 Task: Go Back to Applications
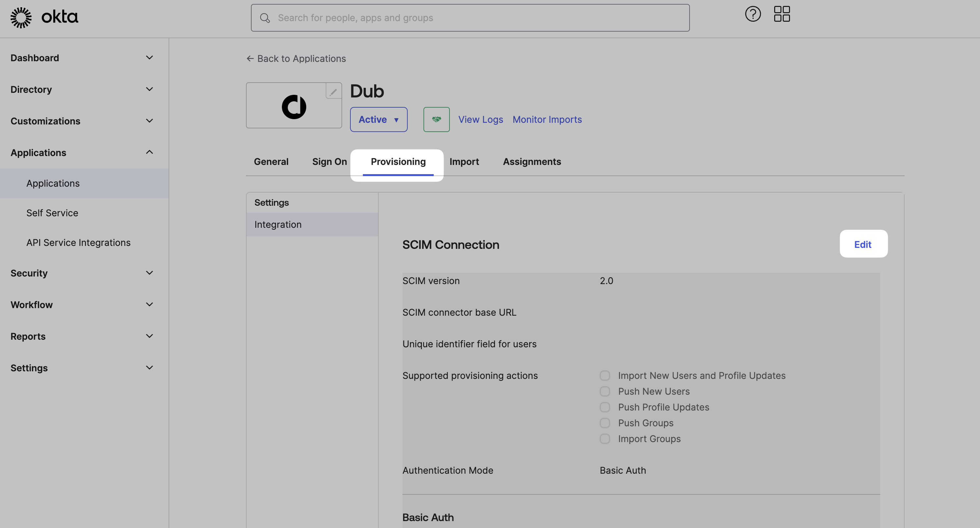pos(296,59)
